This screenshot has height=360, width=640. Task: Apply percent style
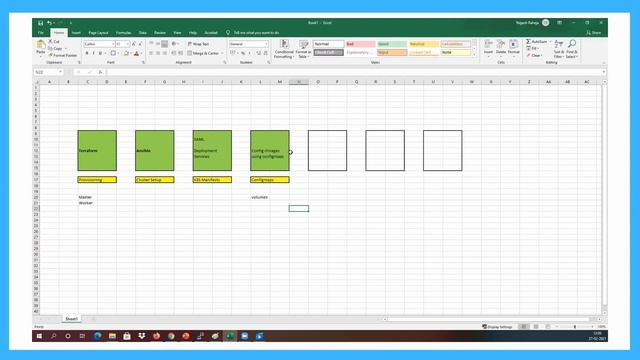coord(243,53)
